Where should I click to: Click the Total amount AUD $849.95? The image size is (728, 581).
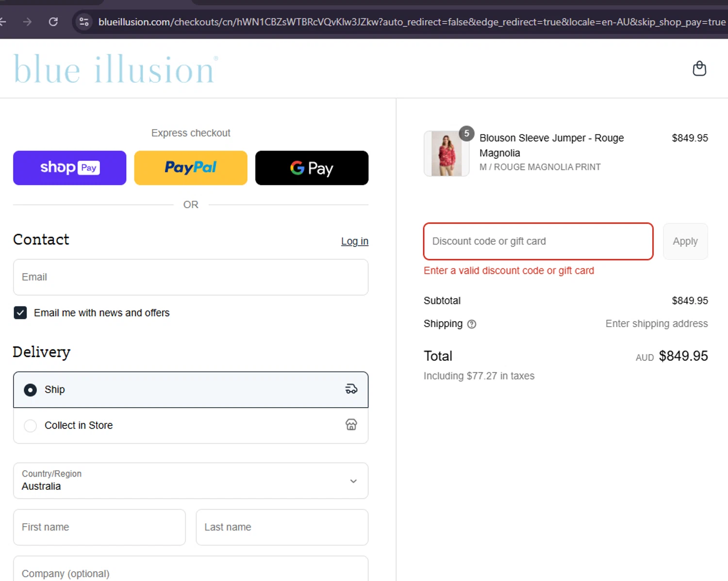coord(672,356)
